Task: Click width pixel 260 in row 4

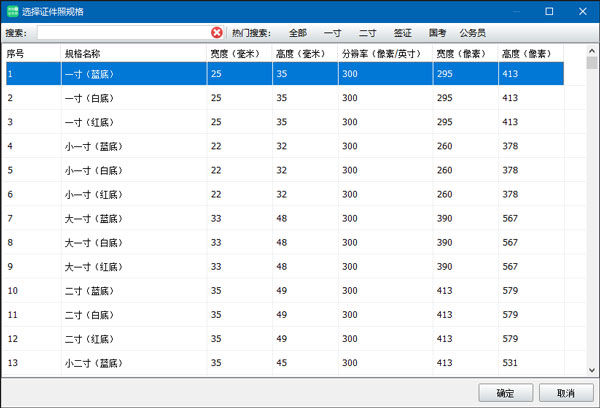Action: coord(445,146)
